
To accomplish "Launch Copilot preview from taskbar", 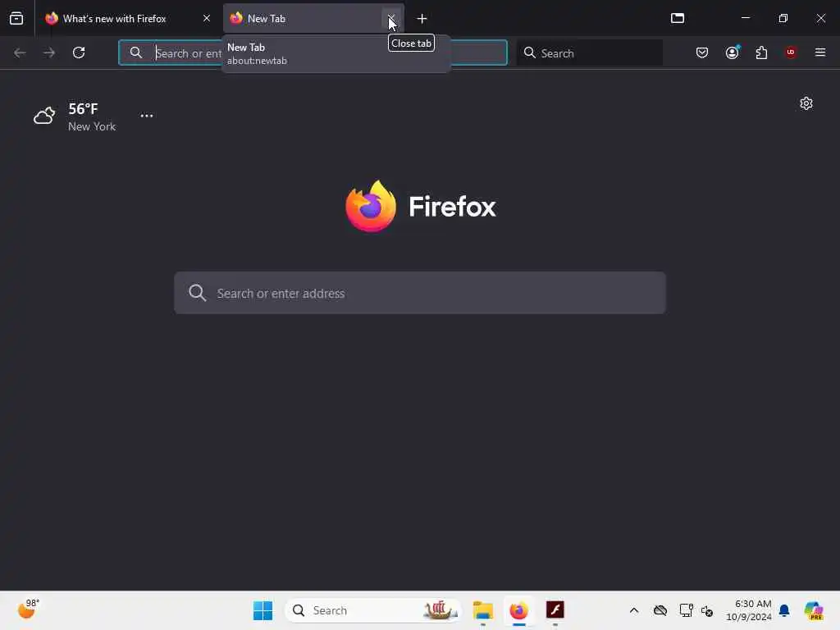I will (813, 610).
